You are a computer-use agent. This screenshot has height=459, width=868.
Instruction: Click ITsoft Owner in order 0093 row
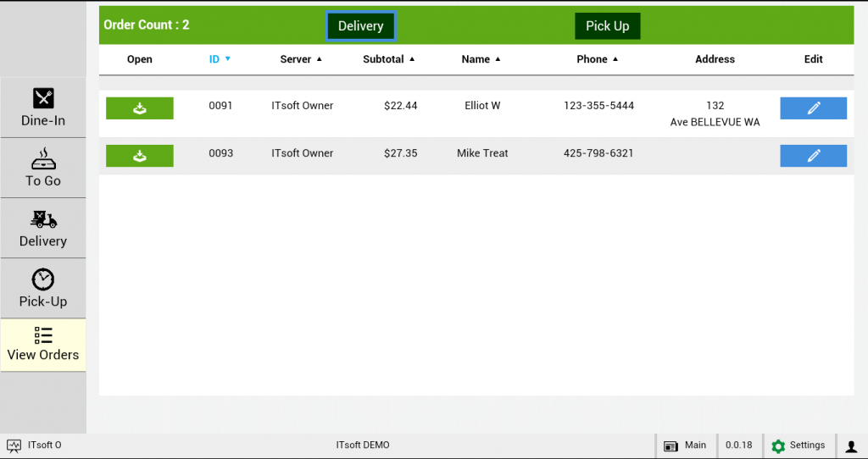click(x=303, y=153)
